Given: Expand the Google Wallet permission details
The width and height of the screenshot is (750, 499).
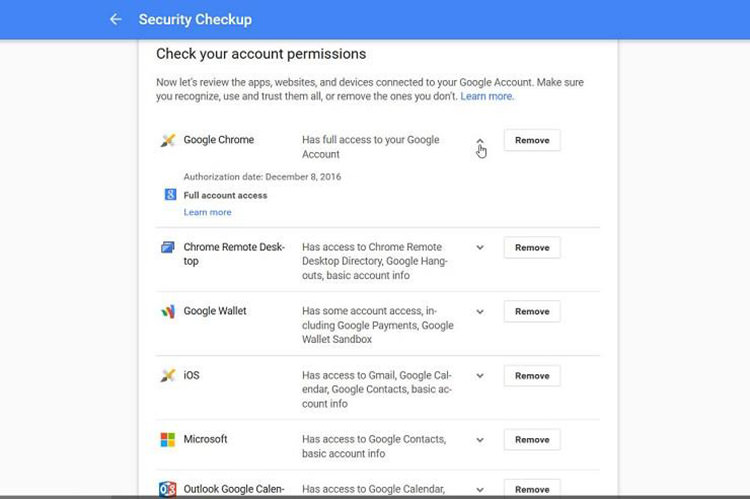Looking at the screenshot, I should coord(480,312).
